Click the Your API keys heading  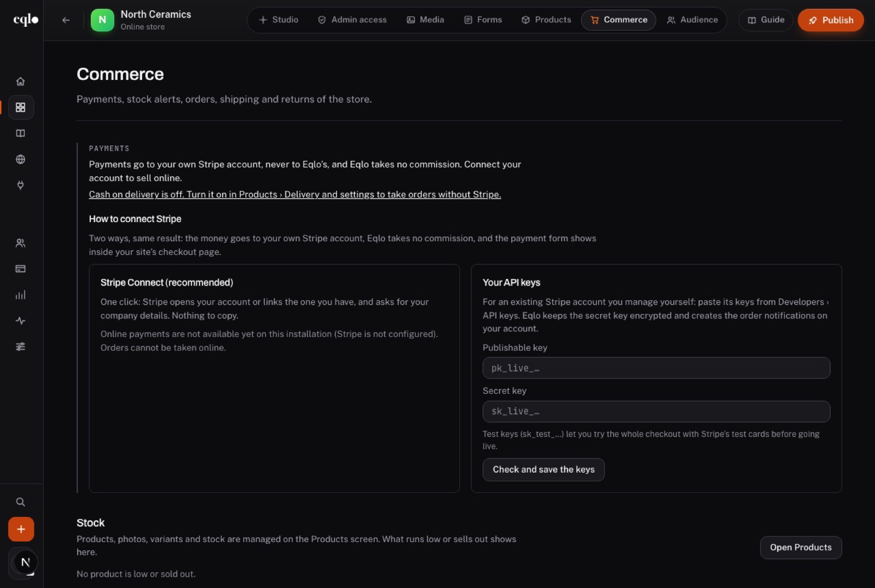click(x=511, y=282)
